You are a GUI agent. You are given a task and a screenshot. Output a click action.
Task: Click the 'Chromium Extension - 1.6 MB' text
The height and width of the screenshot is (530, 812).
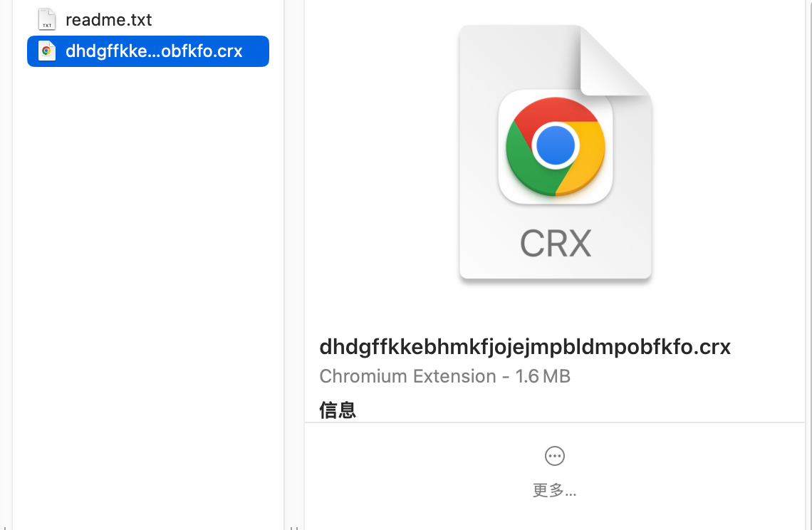click(x=444, y=376)
